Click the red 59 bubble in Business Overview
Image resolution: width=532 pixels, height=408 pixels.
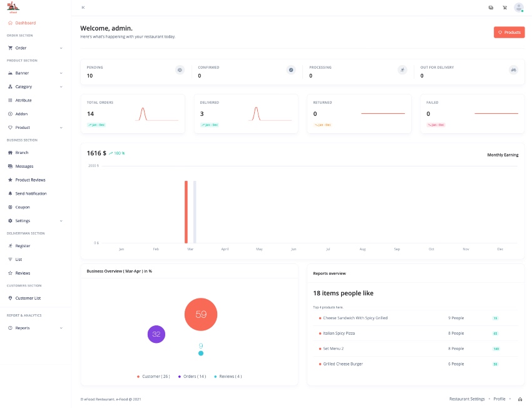point(200,314)
